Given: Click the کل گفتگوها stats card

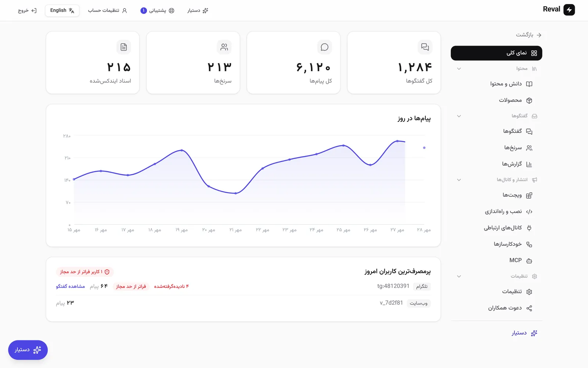Looking at the screenshot, I should (394, 63).
